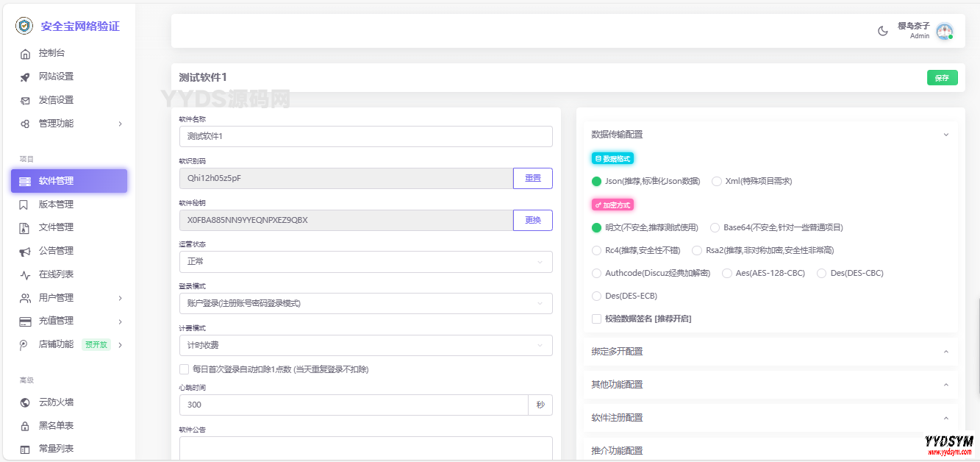Select the Xml data format radio

[x=717, y=181]
